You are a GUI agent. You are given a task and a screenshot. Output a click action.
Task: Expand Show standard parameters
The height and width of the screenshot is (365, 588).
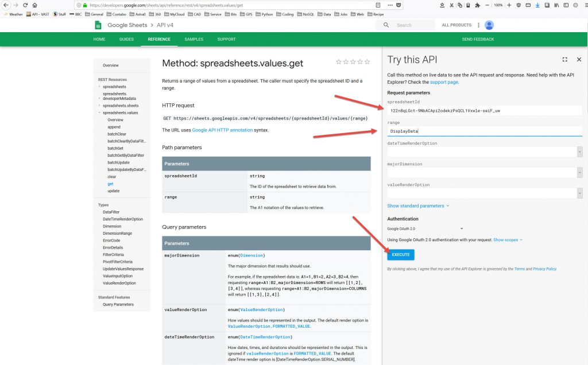tap(418, 206)
